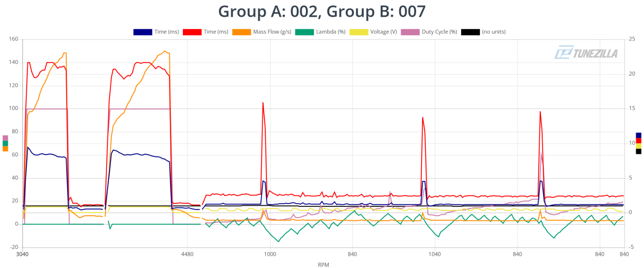Click x-axis tick label 3040
644x268 pixels.
[22, 254]
